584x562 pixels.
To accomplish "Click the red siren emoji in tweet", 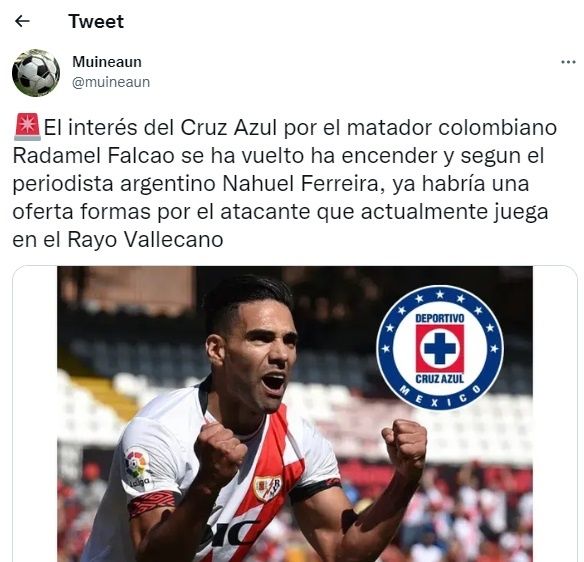I will [27, 127].
